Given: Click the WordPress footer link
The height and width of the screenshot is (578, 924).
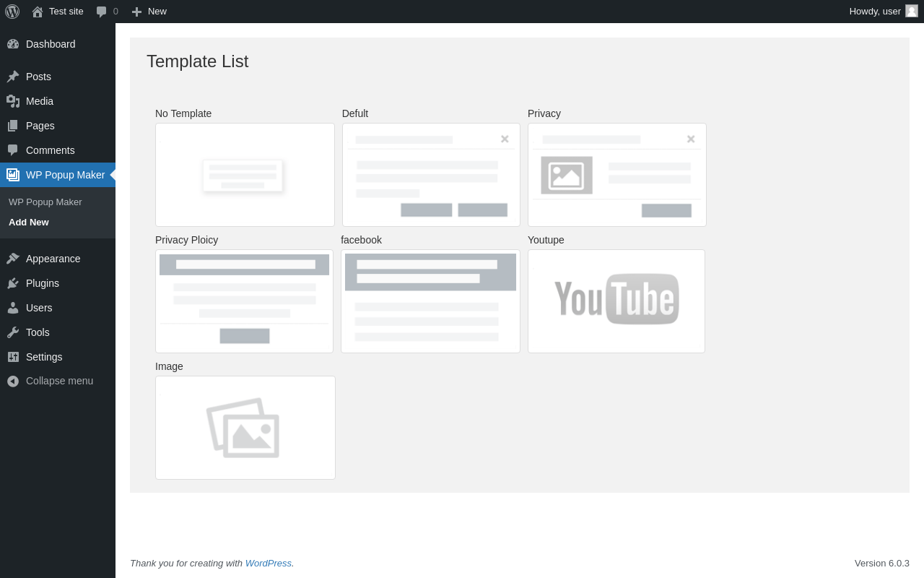Looking at the screenshot, I should (x=269, y=563).
